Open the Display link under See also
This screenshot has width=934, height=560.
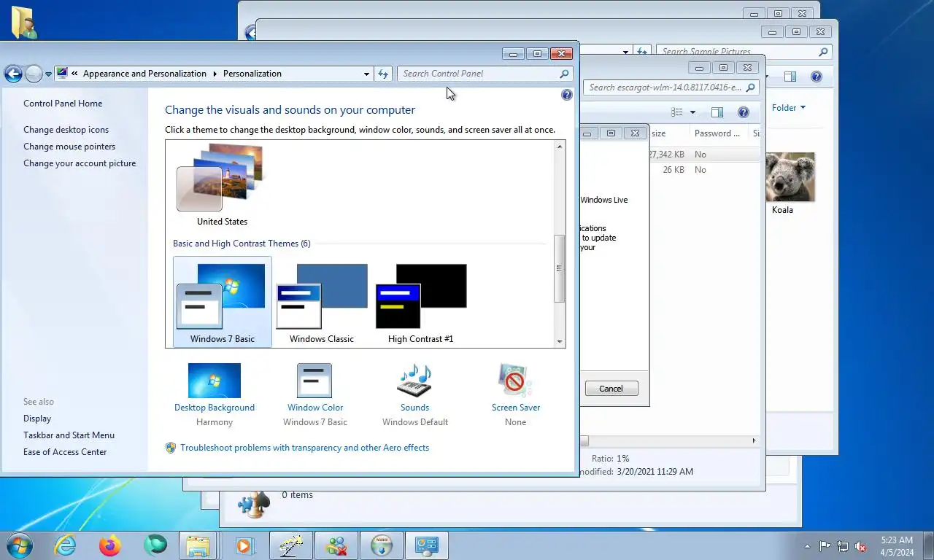37,419
